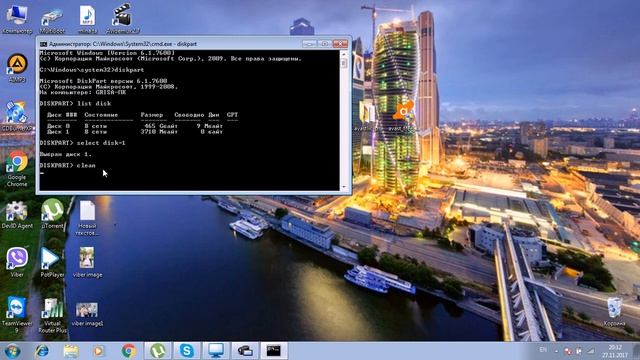Switch to Skype in taskbar

click(x=187, y=351)
